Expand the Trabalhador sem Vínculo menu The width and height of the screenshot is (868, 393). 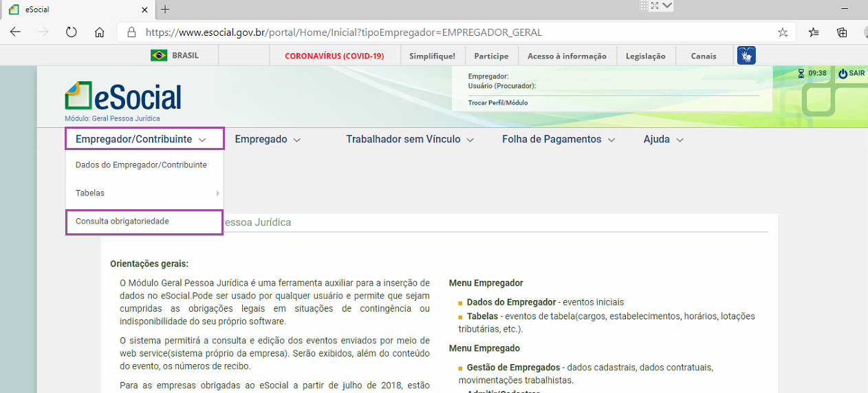[x=410, y=139]
